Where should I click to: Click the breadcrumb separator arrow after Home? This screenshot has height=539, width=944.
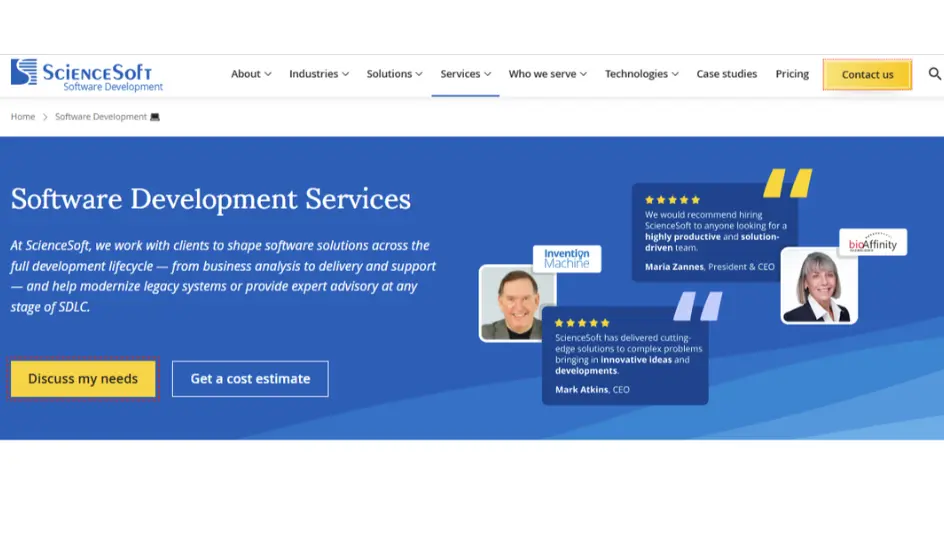(x=45, y=117)
